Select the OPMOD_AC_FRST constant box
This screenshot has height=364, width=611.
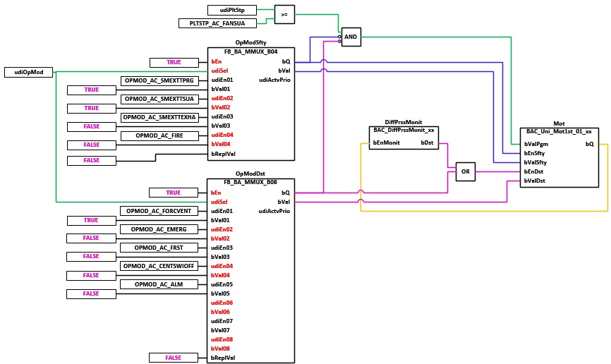pos(159,248)
